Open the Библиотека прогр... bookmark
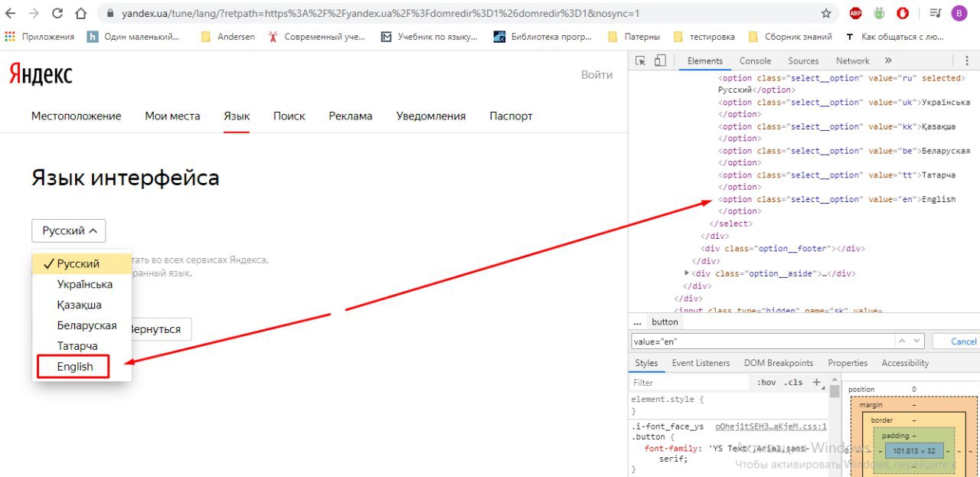 [x=544, y=36]
